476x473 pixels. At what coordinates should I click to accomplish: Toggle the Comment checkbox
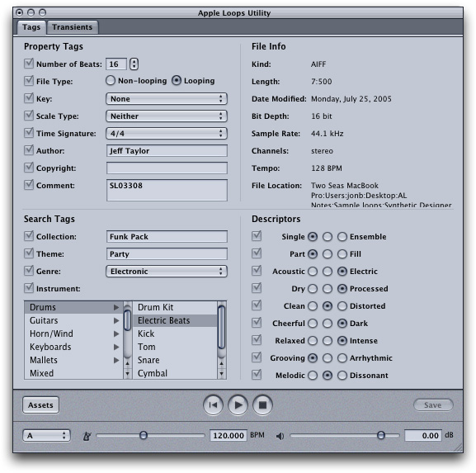[x=29, y=185]
